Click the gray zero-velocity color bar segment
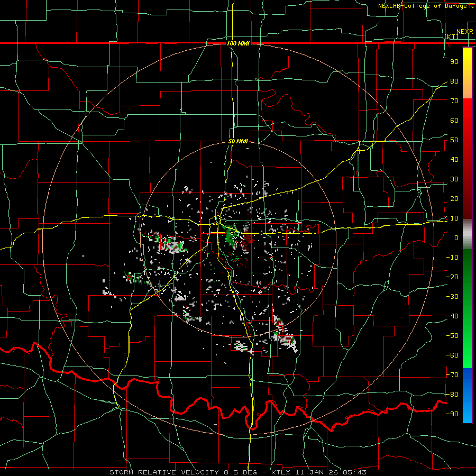 pos(467,234)
